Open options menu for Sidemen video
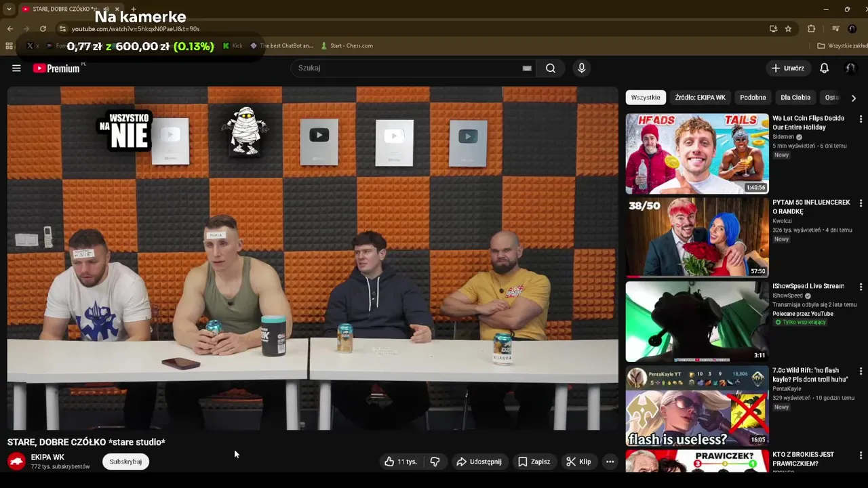868x488 pixels. pyautogui.click(x=861, y=119)
